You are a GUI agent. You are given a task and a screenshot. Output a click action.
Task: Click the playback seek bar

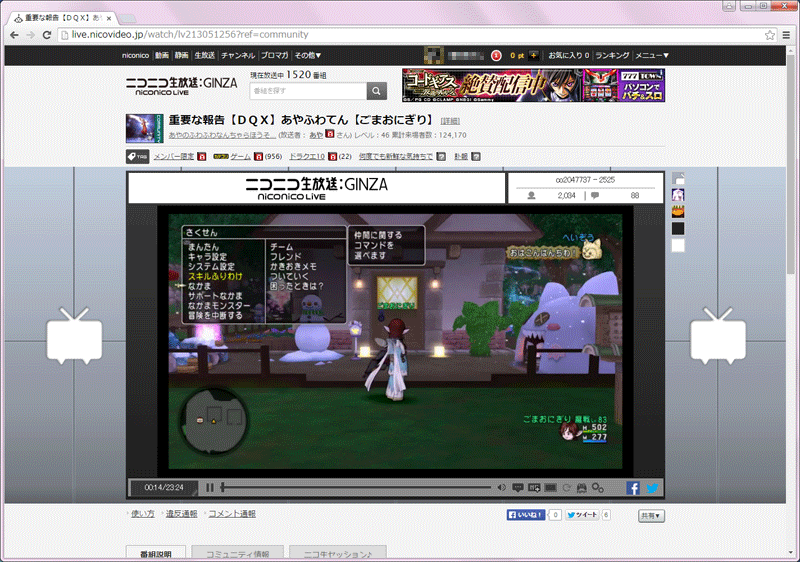[356, 488]
